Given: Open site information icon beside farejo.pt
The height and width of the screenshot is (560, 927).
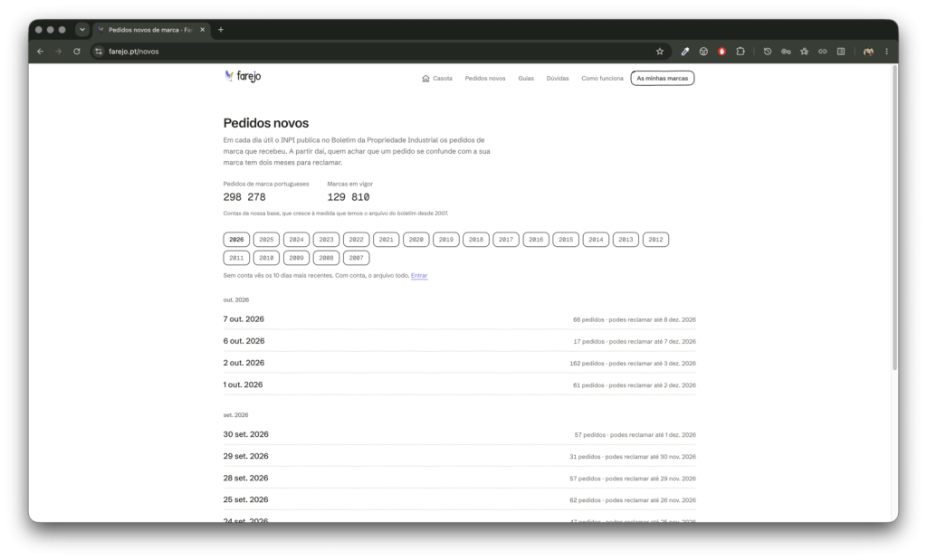Looking at the screenshot, I should click(99, 52).
